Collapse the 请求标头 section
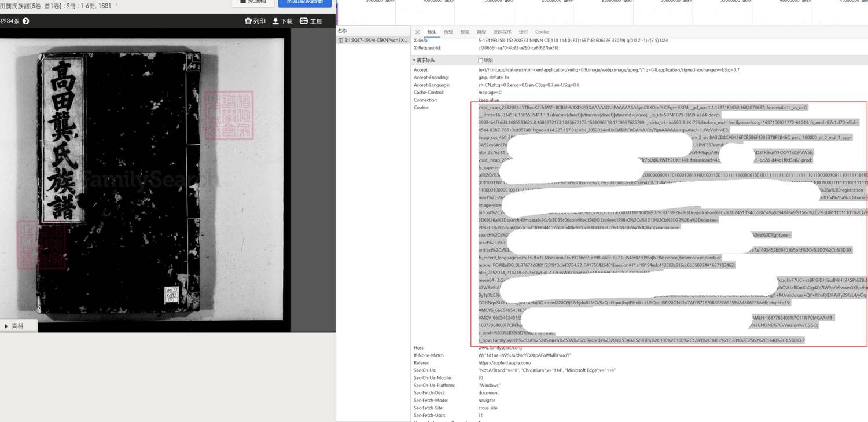The width and height of the screenshot is (868, 422). click(x=414, y=60)
